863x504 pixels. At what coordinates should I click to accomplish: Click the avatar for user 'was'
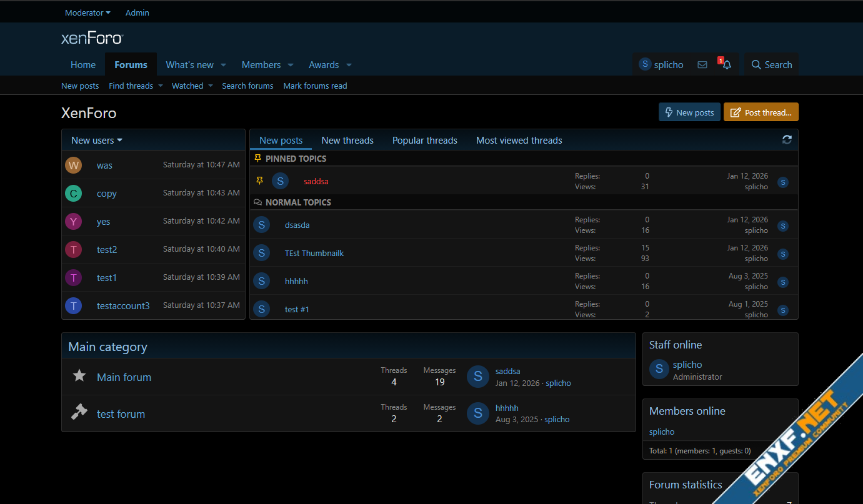[x=74, y=166]
